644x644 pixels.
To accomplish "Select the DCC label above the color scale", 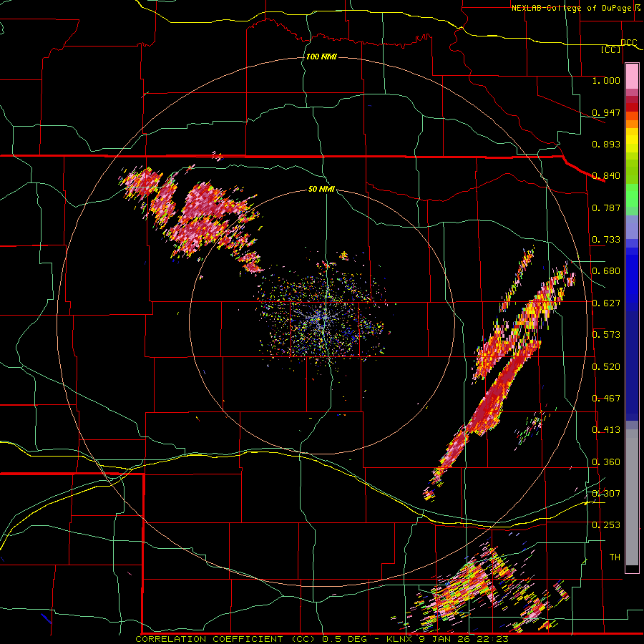I will click(x=628, y=43).
